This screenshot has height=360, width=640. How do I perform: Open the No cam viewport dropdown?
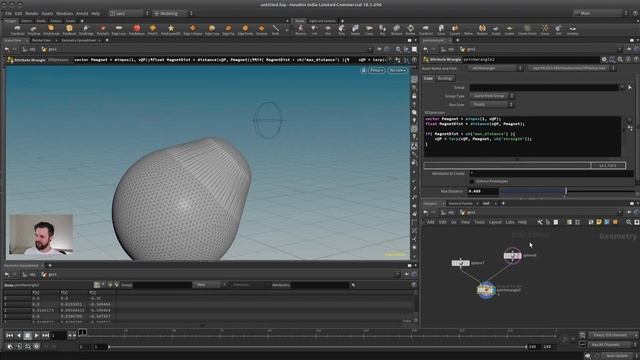pyautogui.click(x=397, y=70)
